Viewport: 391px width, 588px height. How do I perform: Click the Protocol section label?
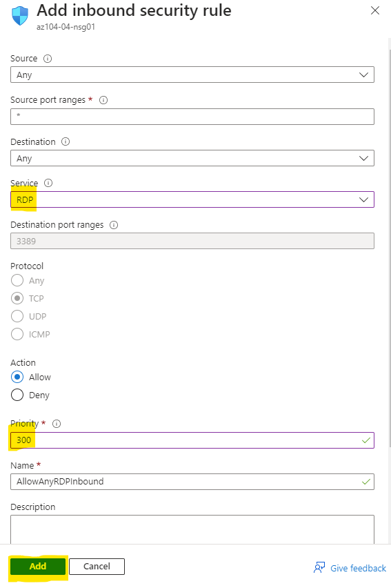(x=27, y=266)
